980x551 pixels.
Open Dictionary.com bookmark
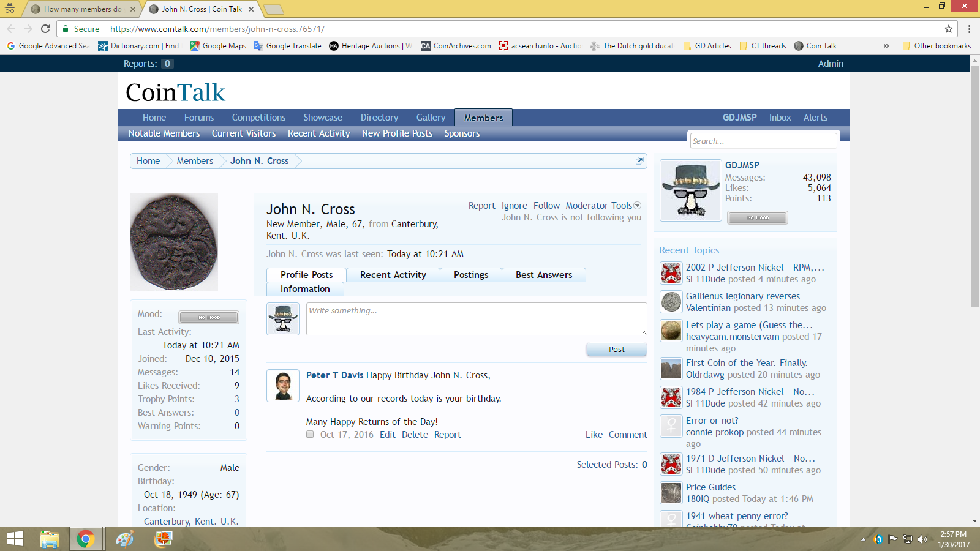(139, 46)
